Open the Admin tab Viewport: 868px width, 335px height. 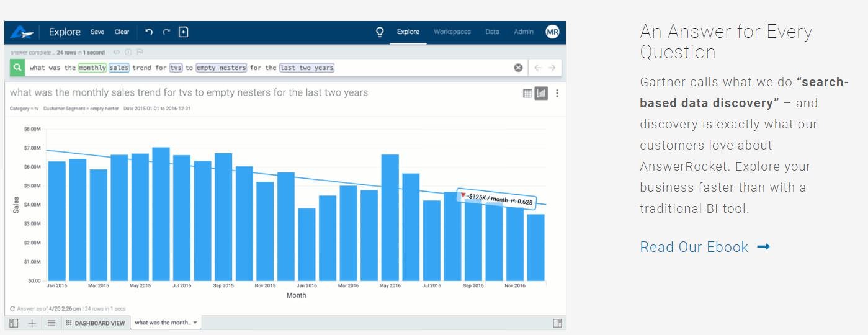524,32
